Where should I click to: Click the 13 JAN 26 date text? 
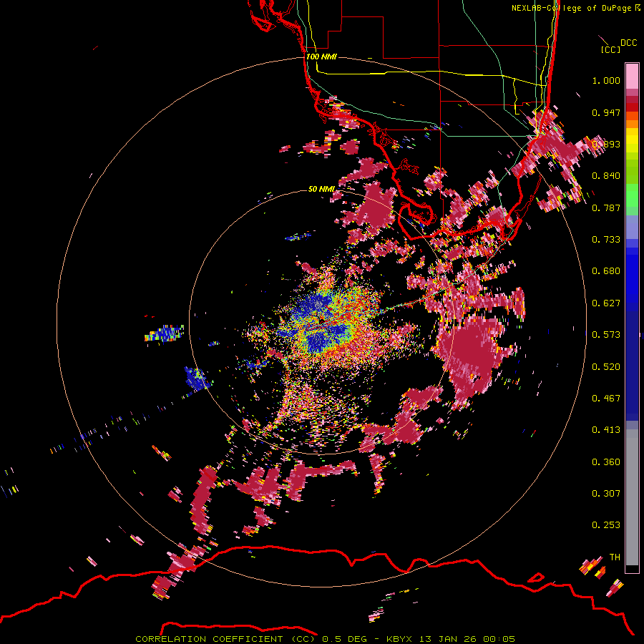[x=447, y=639]
